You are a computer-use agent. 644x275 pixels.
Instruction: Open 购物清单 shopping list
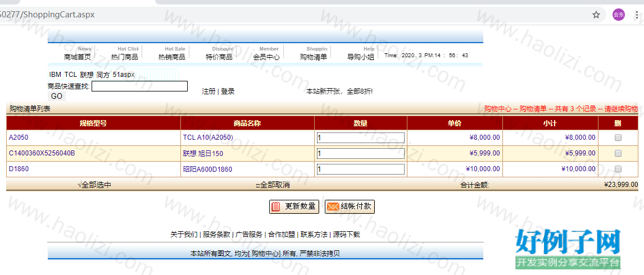point(314,57)
